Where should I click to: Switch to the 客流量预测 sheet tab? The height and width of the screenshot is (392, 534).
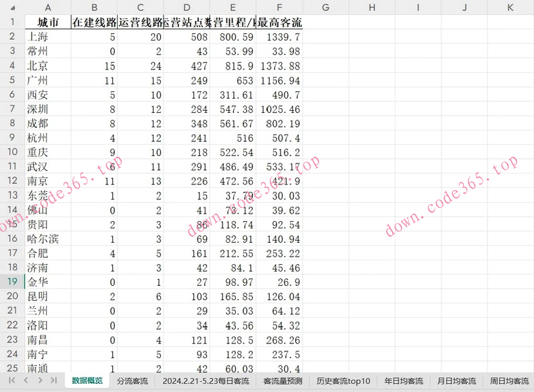click(283, 381)
